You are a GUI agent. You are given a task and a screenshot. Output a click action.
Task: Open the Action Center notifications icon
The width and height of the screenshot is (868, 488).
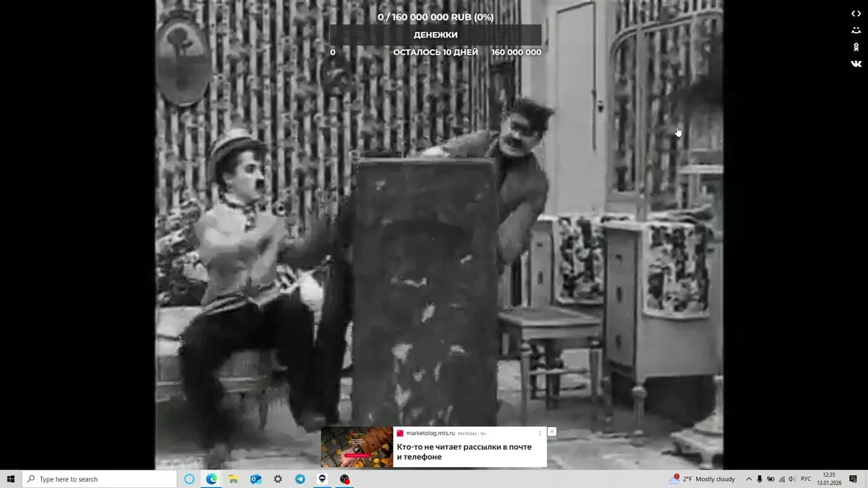(x=853, y=479)
